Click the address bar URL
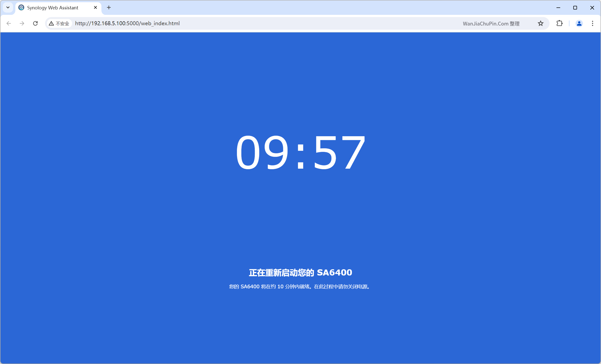Viewport: 601px width, 364px height. coord(127,23)
